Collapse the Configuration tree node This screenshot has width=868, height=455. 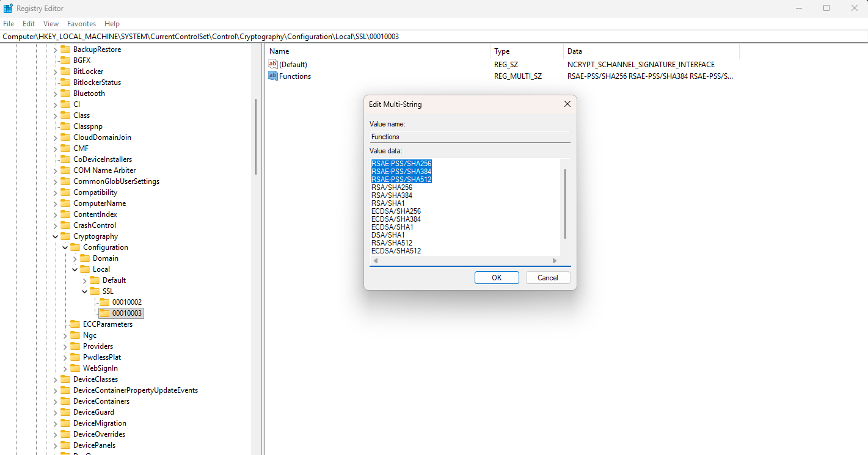[x=65, y=247]
